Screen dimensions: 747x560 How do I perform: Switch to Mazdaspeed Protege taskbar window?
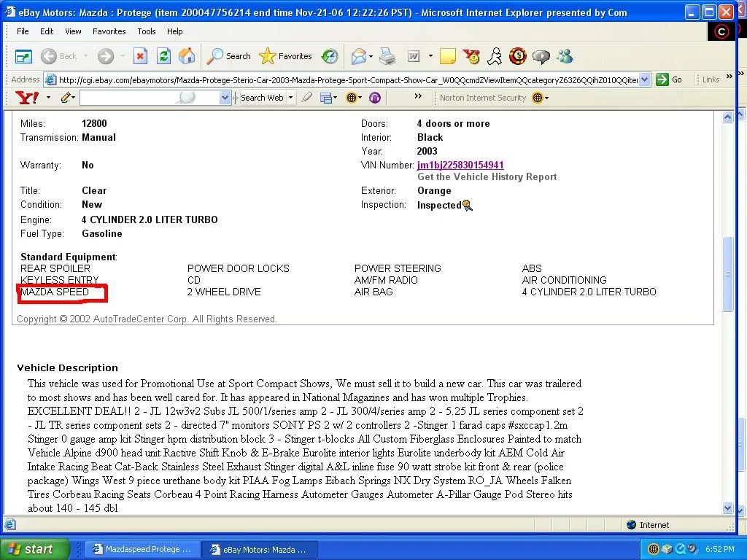point(142,549)
